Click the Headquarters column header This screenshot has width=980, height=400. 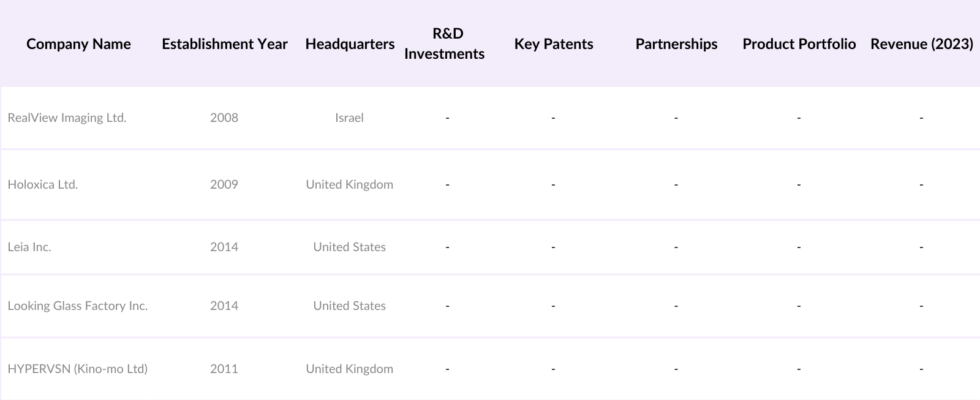pyautogui.click(x=350, y=44)
